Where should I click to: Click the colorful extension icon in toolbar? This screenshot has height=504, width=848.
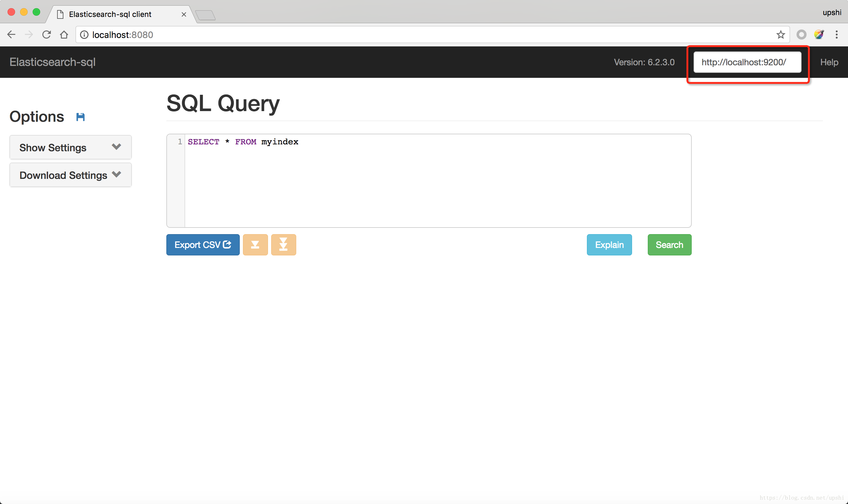pos(819,35)
